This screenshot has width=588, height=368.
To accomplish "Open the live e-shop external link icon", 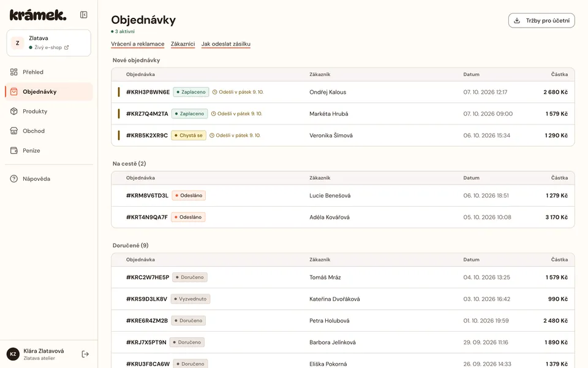I will [x=66, y=47].
